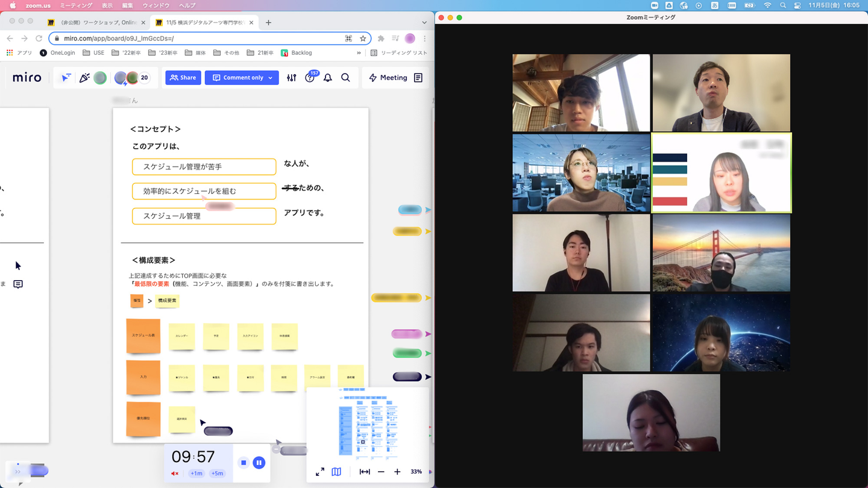This screenshot has width=868, height=488.
Task: Pause the running timer
Action: point(259,463)
